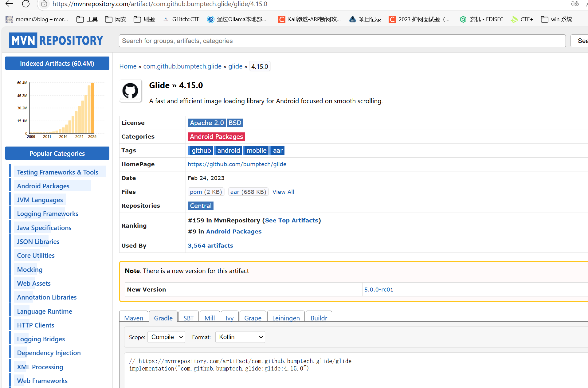Switch to the Ivy tab

tap(229, 318)
